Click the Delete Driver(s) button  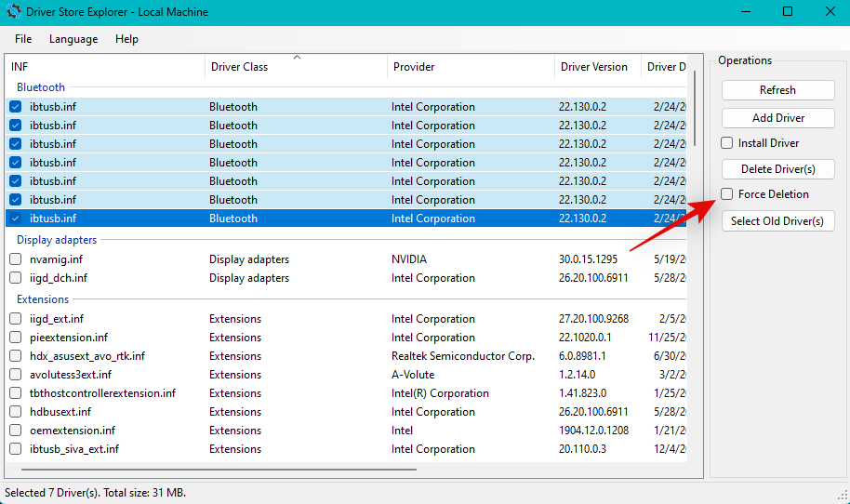(x=777, y=169)
